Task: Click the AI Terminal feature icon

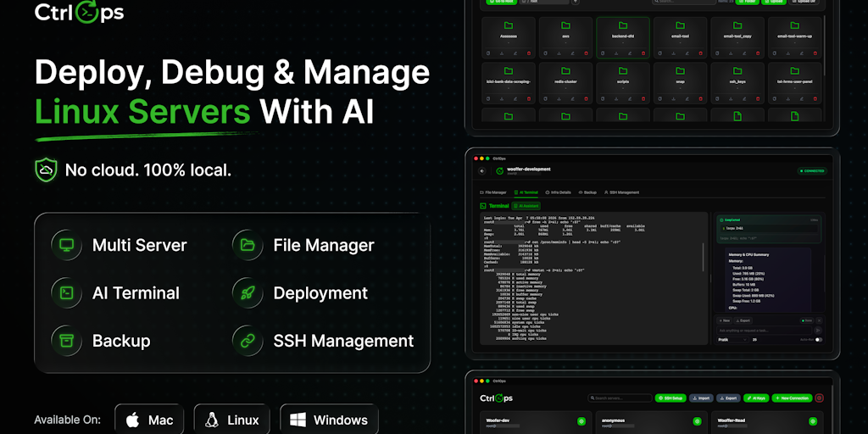Action: point(66,292)
